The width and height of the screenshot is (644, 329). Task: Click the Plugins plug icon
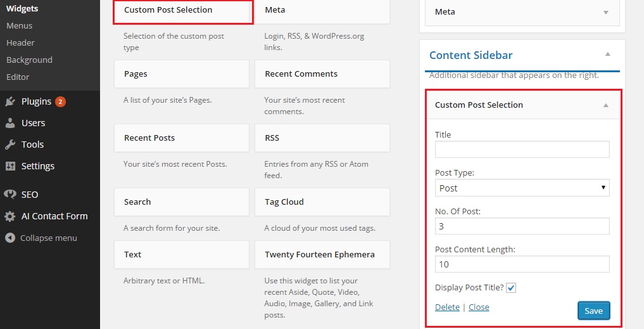coord(10,101)
